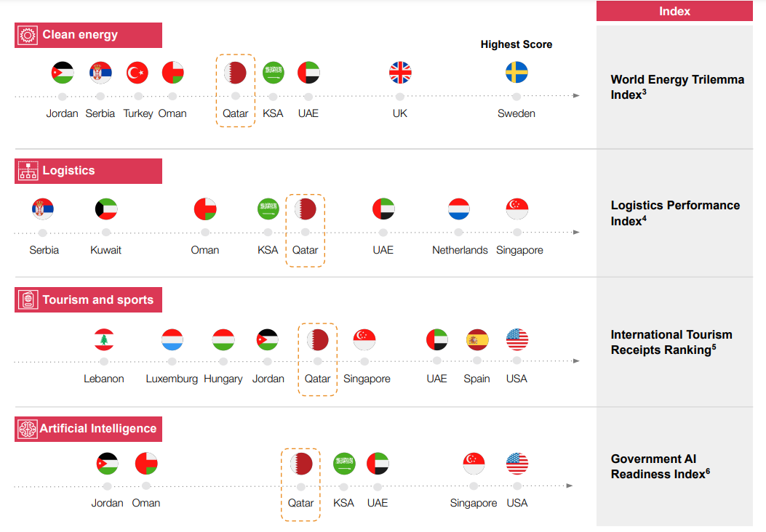Image resolution: width=766 pixels, height=532 pixels.
Task: Select the Artificial Intelligence brain icon
Action: (x=28, y=429)
